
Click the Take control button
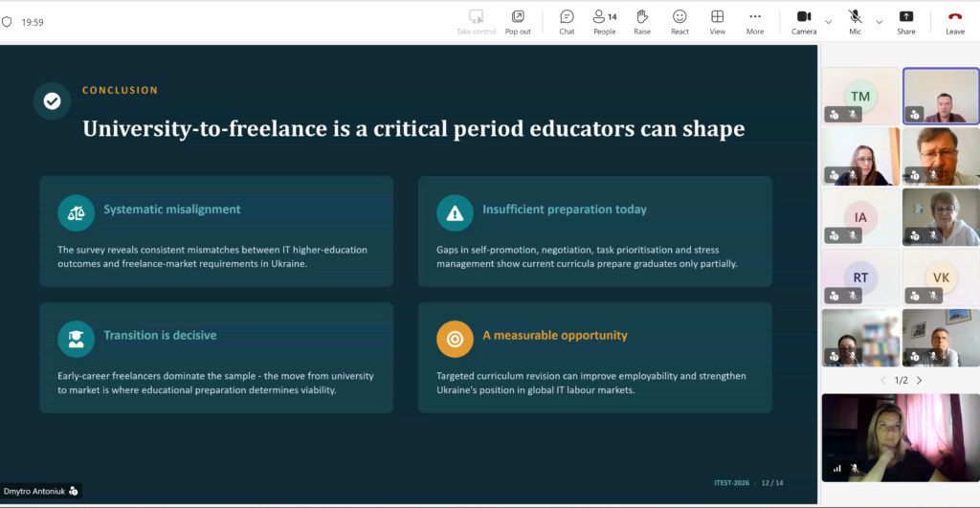coord(476,23)
